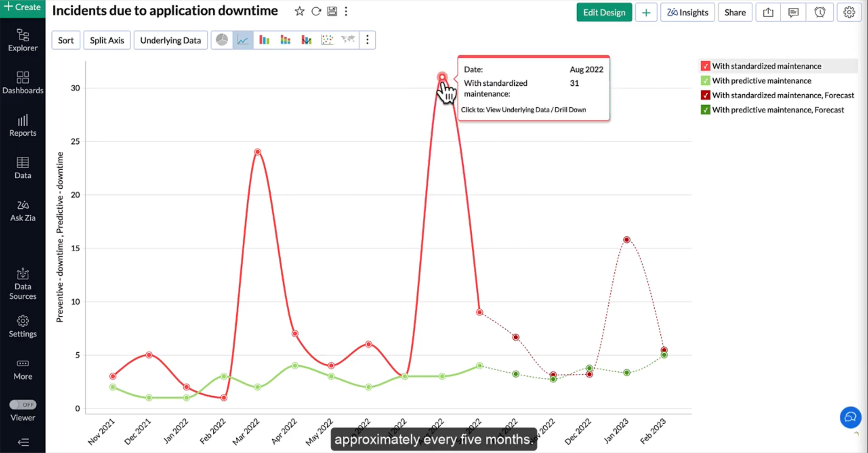The width and height of the screenshot is (868, 453).
Task: Uncheck With standardized maintenance legend checkbox
Action: 705,66
